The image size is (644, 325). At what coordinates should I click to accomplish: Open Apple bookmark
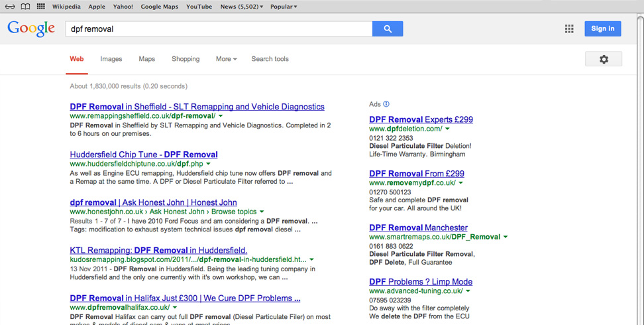97,7
